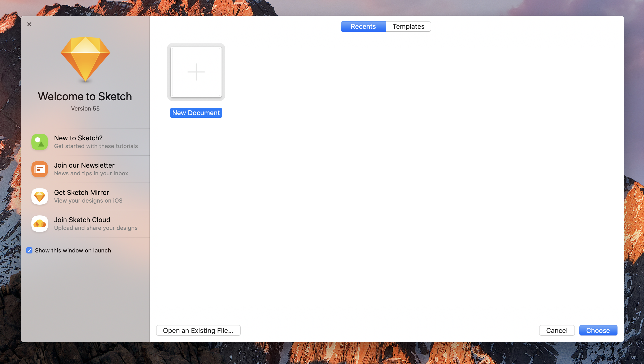Uncheck Show this window on launch
The height and width of the screenshot is (364, 644).
(29, 250)
